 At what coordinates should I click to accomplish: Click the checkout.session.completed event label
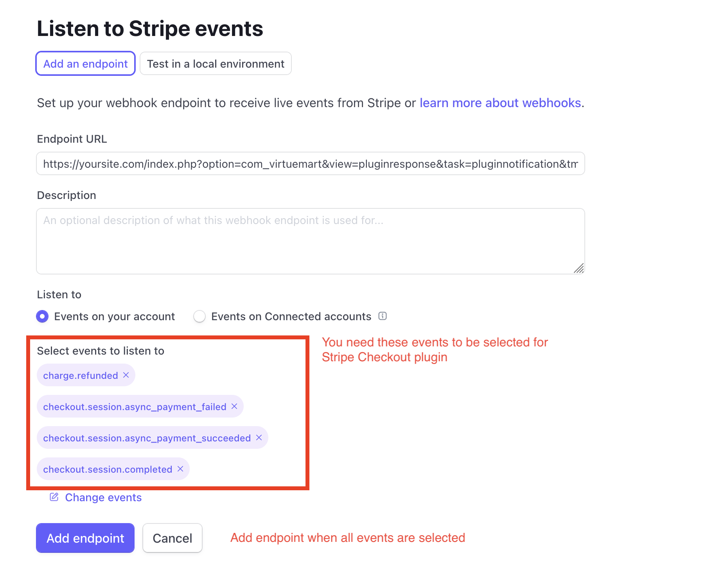[x=108, y=469]
